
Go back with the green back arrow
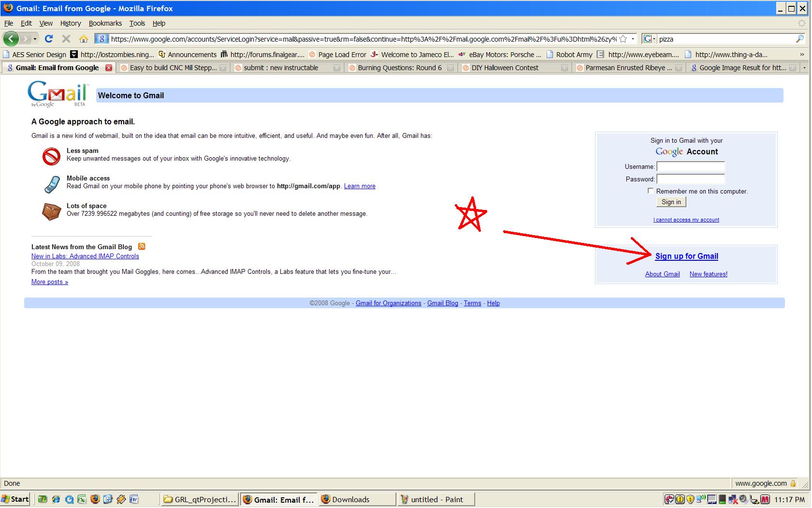[11, 39]
